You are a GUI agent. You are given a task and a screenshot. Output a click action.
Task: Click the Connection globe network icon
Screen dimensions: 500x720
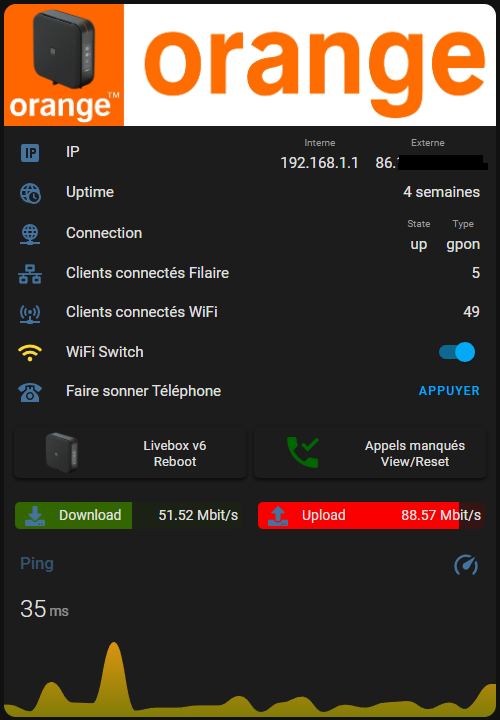pyautogui.click(x=30, y=234)
